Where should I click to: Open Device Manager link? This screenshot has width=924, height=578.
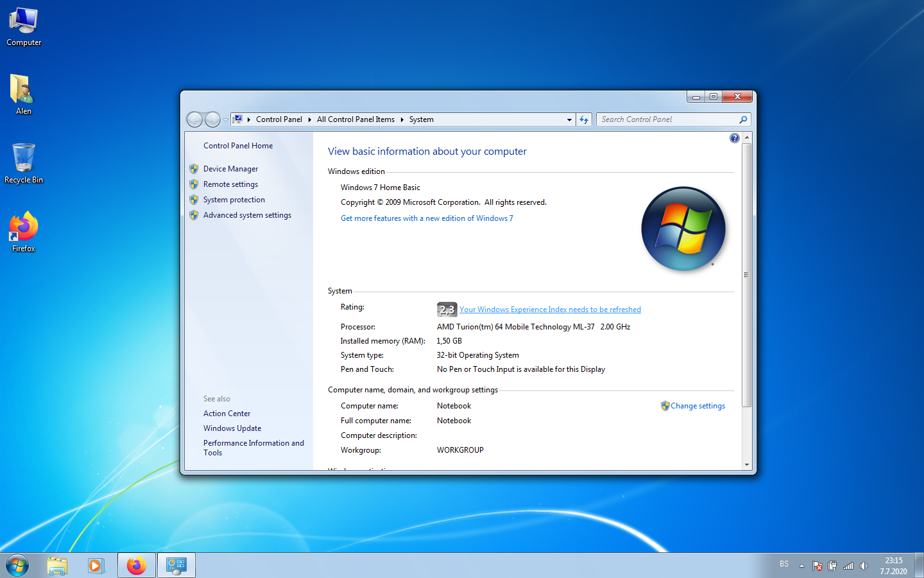pos(230,169)
